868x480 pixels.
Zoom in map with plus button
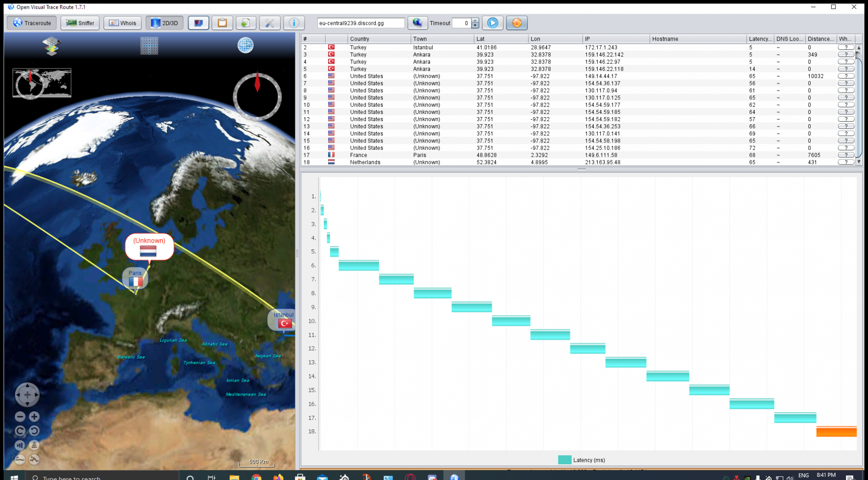34,417
